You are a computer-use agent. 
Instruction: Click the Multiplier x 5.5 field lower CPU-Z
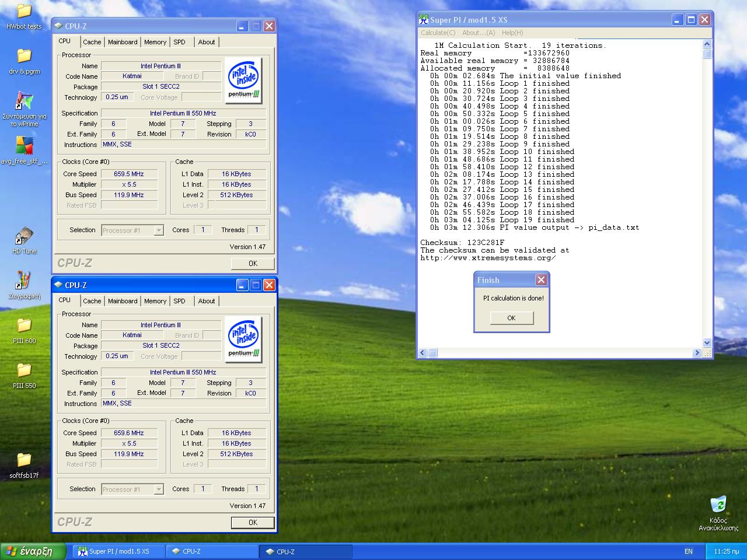(129, 443)
